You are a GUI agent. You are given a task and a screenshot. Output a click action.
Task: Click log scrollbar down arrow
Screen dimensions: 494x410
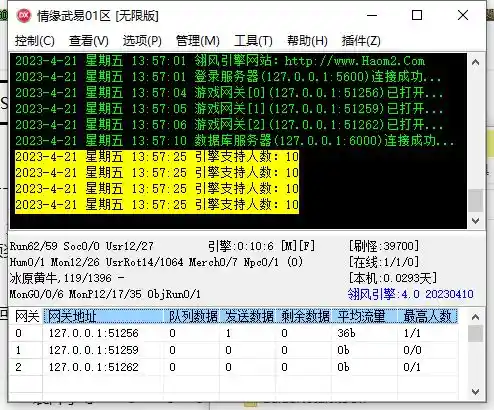click(476, 221)
